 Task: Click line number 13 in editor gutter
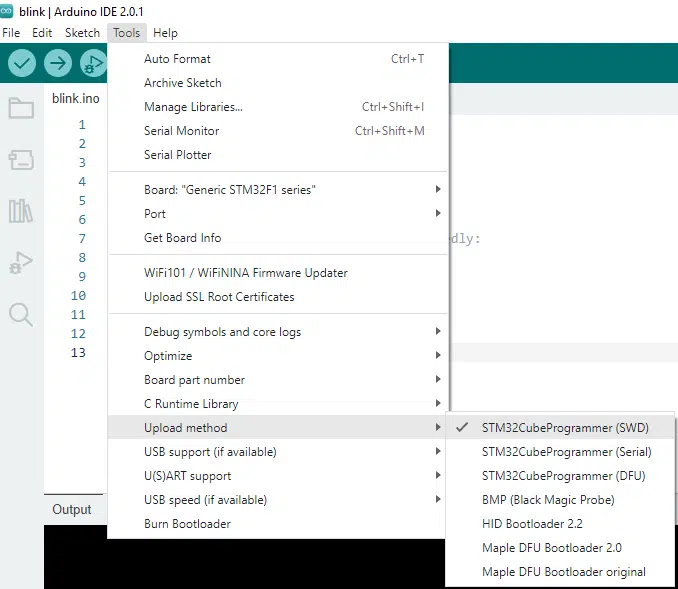(x=78, y=352)
